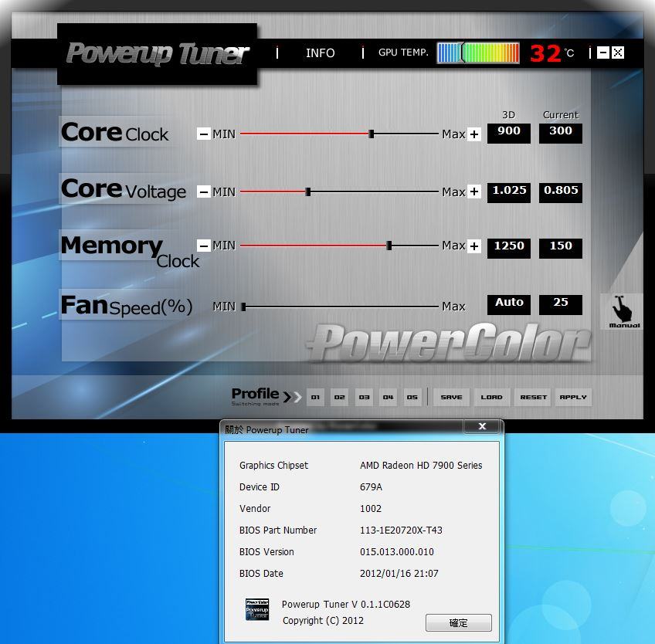Click the Memory Clock slider handle
Image resolution: width=655 pixels, height=644 pixels.
[x=389, y=246]
